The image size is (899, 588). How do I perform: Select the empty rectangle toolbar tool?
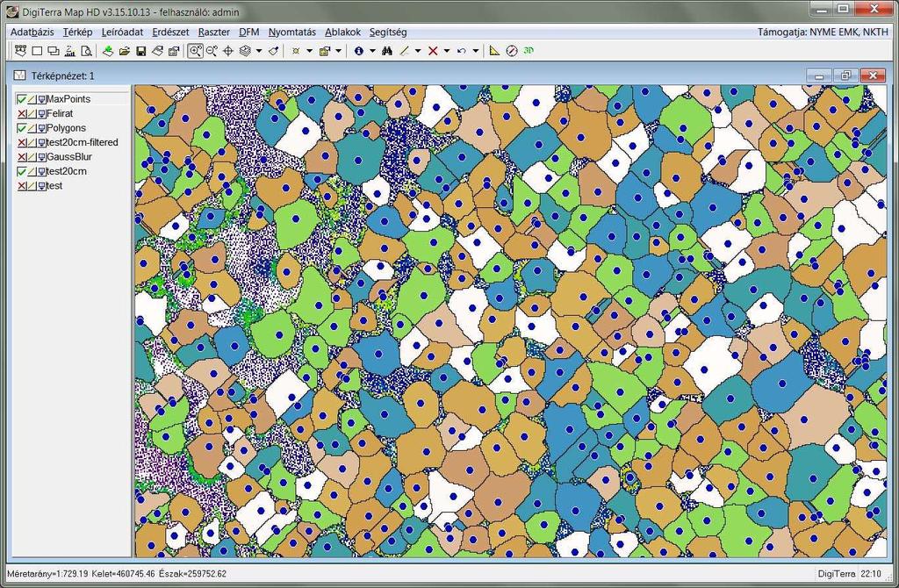(37, 51)
